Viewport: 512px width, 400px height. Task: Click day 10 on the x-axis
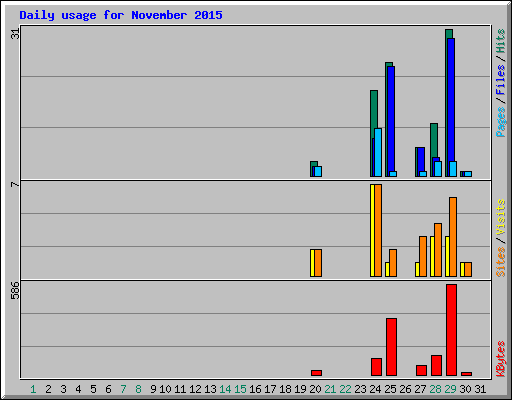(165, 389)
